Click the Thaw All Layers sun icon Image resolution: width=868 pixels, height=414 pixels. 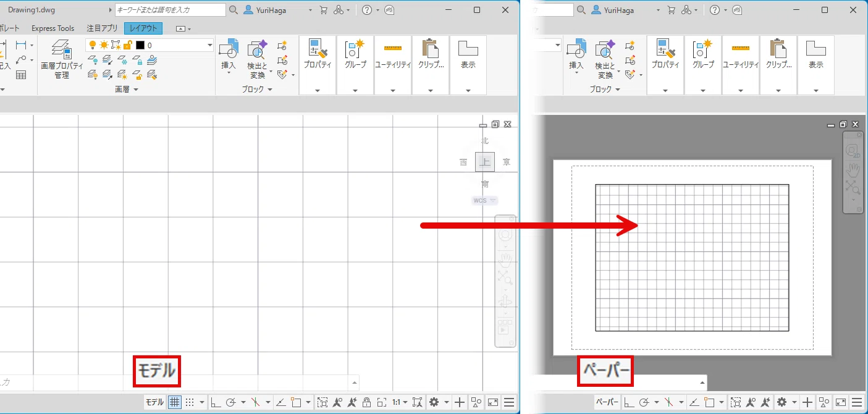coord(122,75)
